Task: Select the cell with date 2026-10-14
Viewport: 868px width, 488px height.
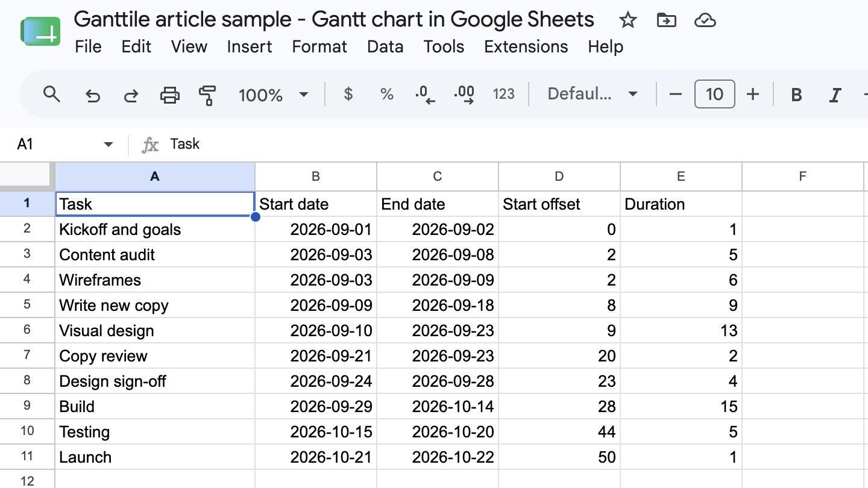Action: click(438, 406)
